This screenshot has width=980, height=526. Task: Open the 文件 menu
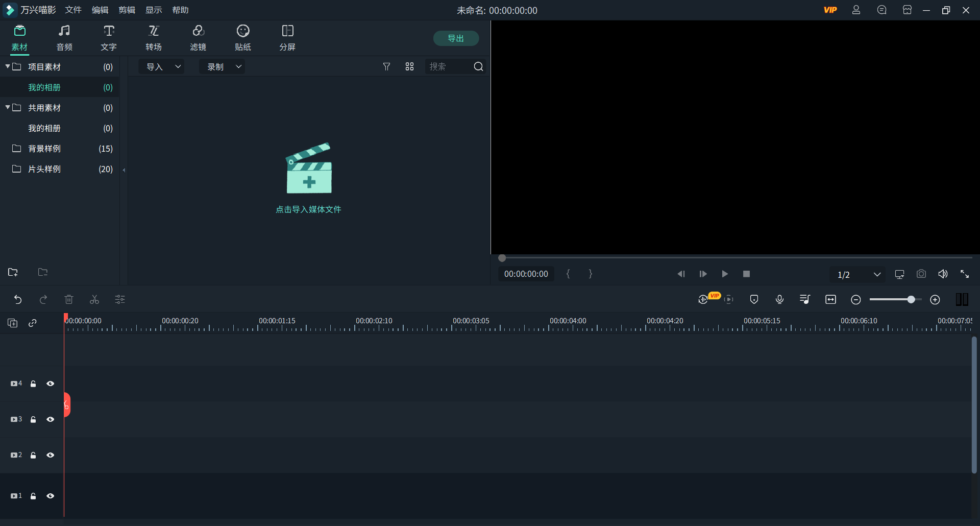[73, 10]
